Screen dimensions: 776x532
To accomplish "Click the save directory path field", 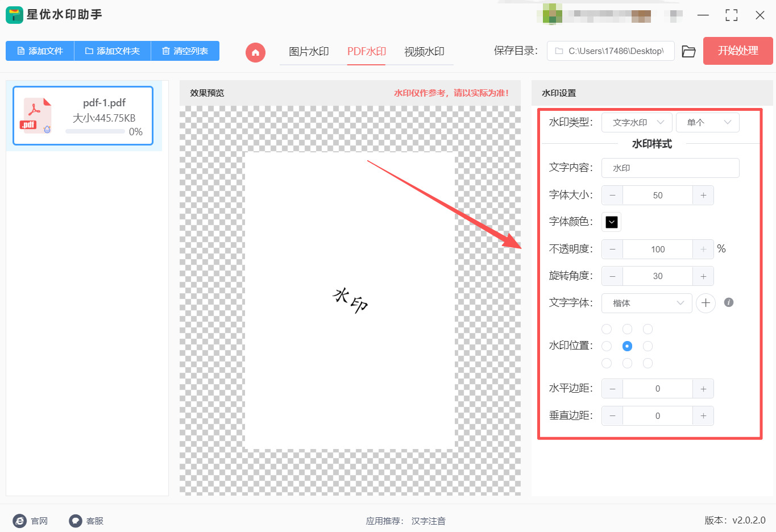I will tap(611, 51).
